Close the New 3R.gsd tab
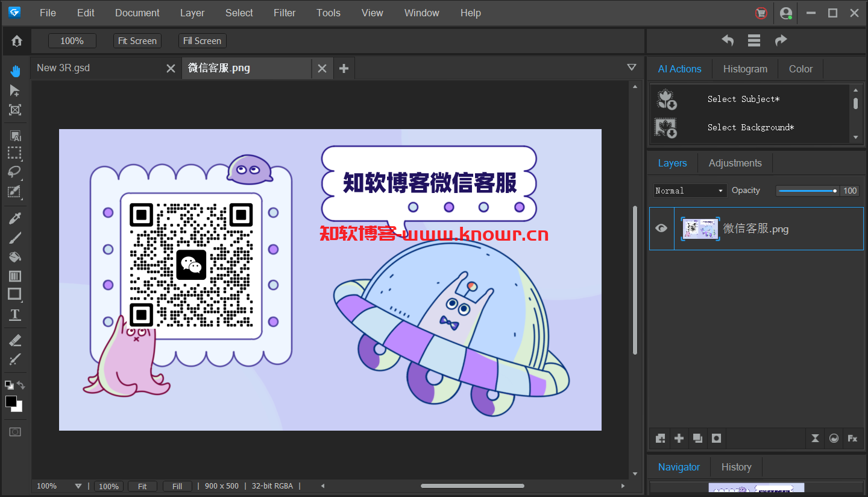Image resolution: width=868 pixels, height=497 pixels. tap(171, 69)
